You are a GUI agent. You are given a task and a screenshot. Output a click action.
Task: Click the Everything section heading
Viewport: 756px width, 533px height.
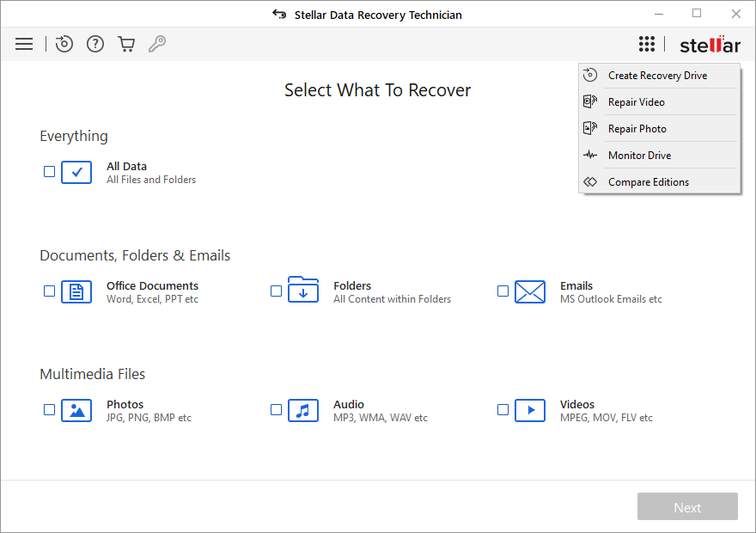point(74,137)
